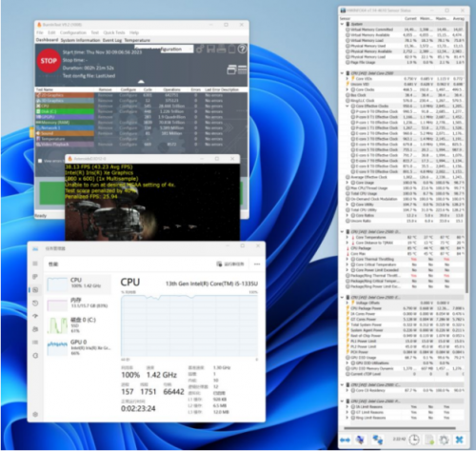Open HWiNFO sensor settings gear icon
476x451 pixels.
445,440
